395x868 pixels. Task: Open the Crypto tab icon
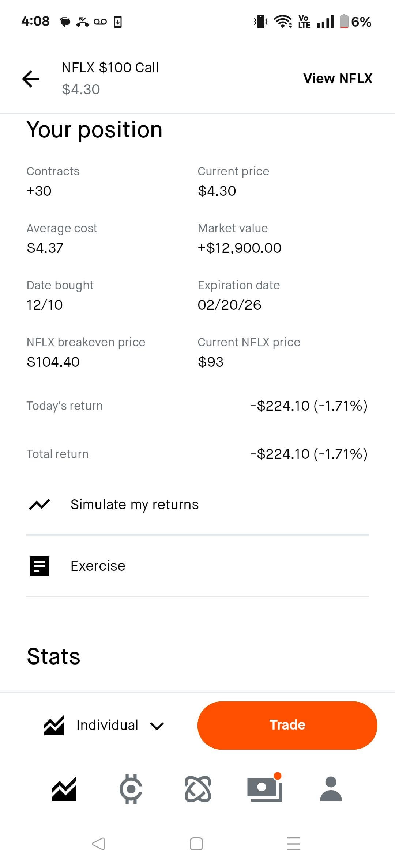click(131, 789)
